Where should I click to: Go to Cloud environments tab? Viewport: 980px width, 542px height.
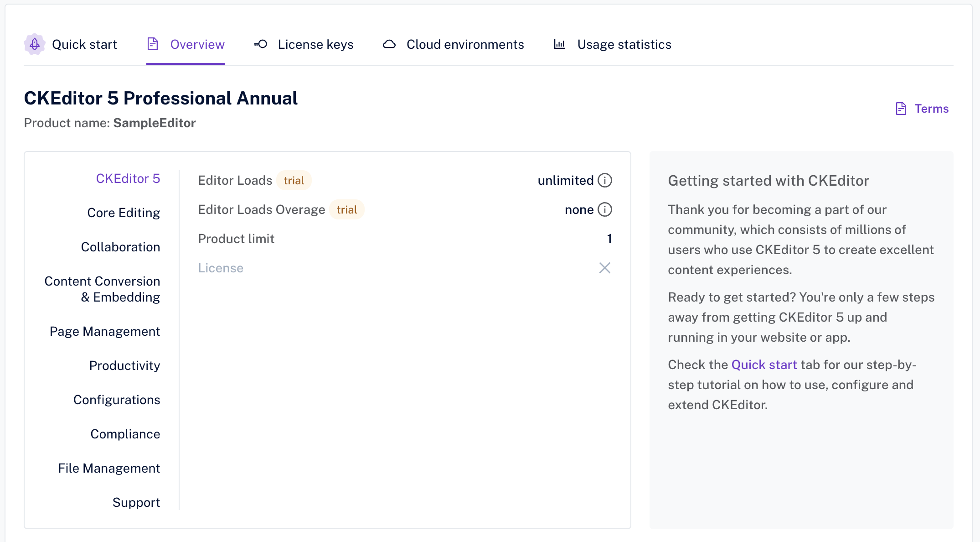tap(453, 44)
